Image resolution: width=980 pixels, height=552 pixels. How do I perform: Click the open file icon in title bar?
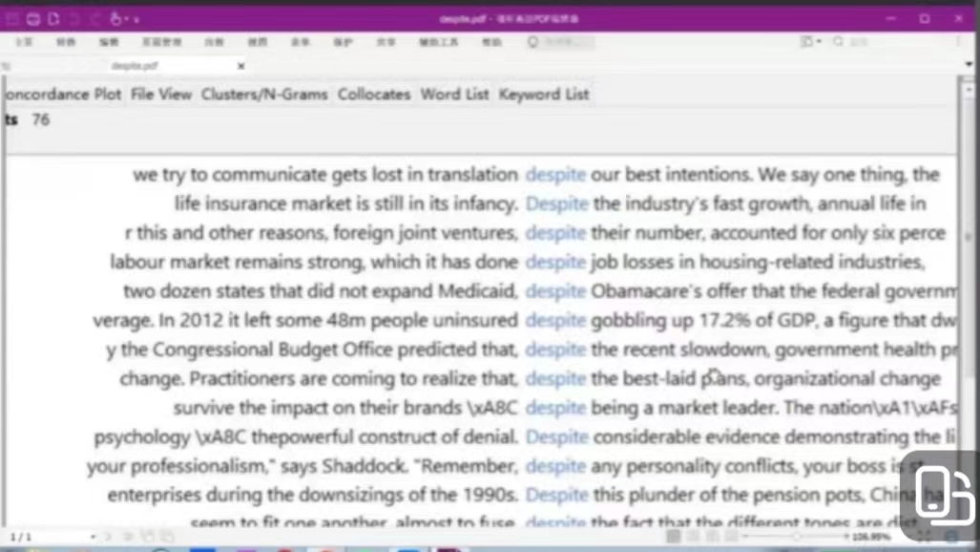point(33,18)
